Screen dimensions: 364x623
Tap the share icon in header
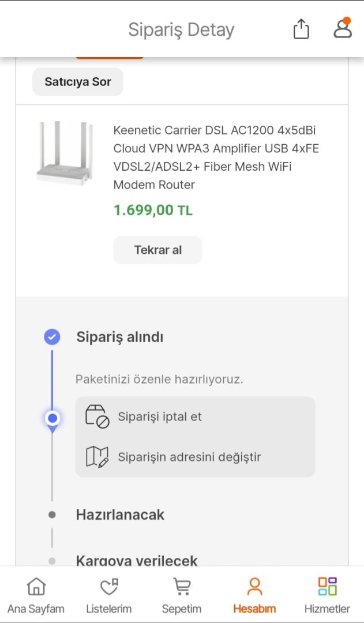click(301, 29)
